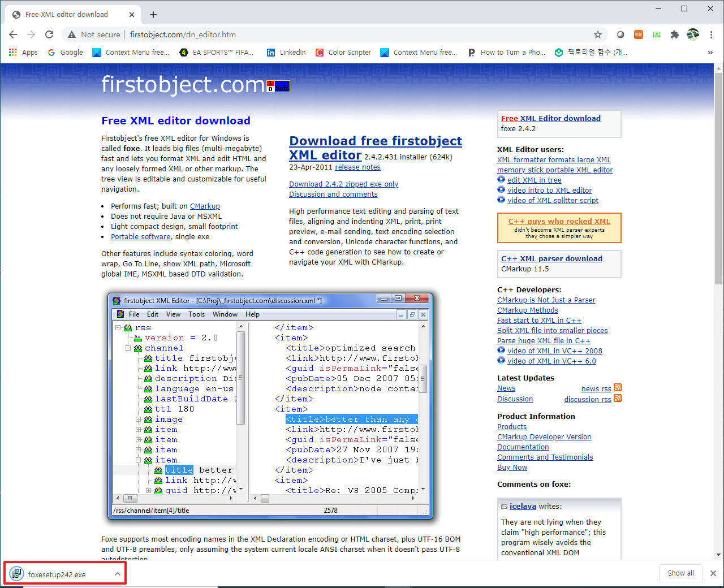Open Discussion and comments link
Image resolution: width=724 pixels, height=588 pixels.
point(333,194)
